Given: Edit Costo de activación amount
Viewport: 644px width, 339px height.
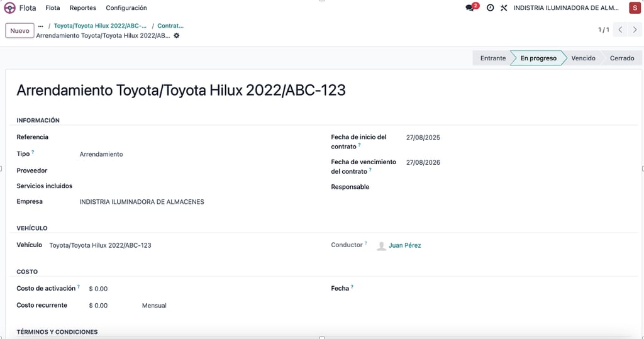Looking at the screenshot, I should click(98, 289).
